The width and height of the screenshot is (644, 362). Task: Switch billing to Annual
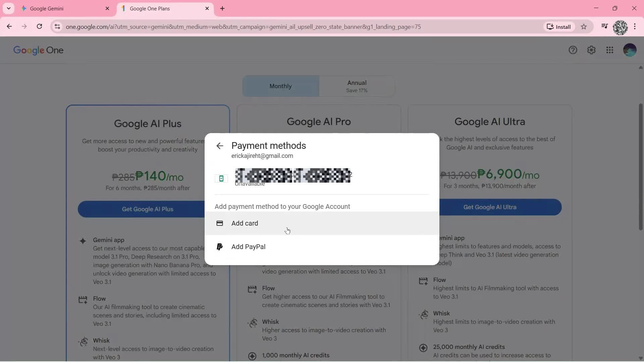[357, 86]
